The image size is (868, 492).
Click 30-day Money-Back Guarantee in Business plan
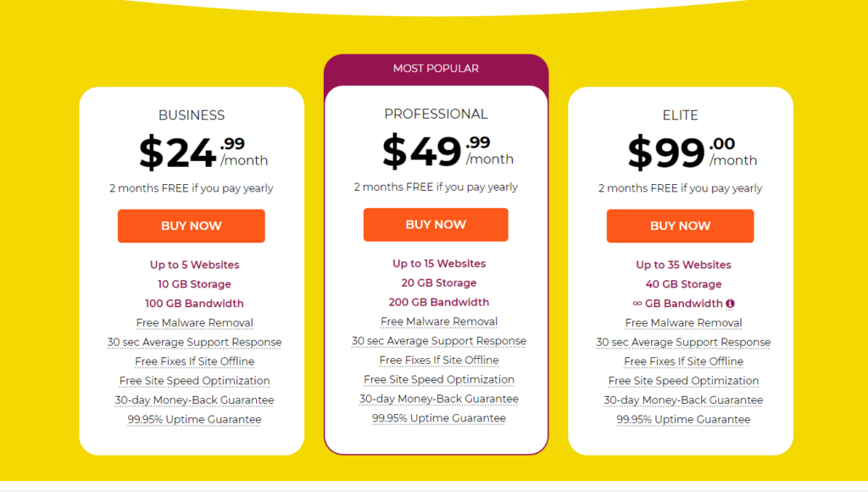coord(194,400)
